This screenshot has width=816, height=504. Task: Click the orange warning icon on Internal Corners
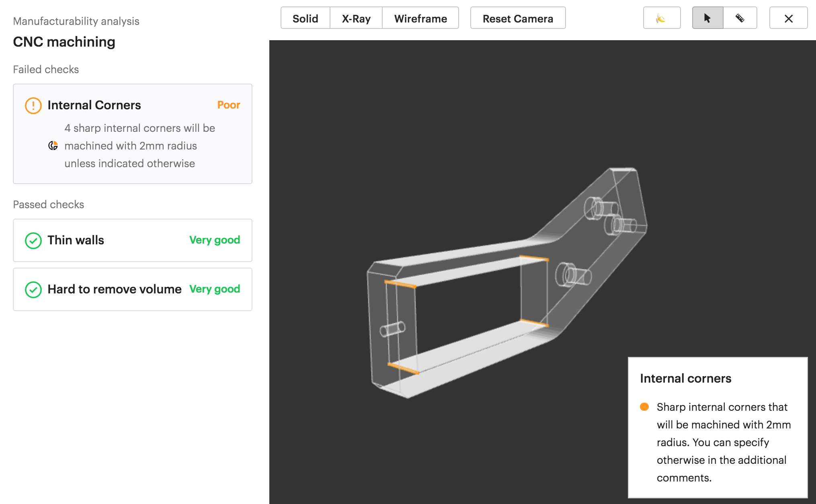point(33,106)
